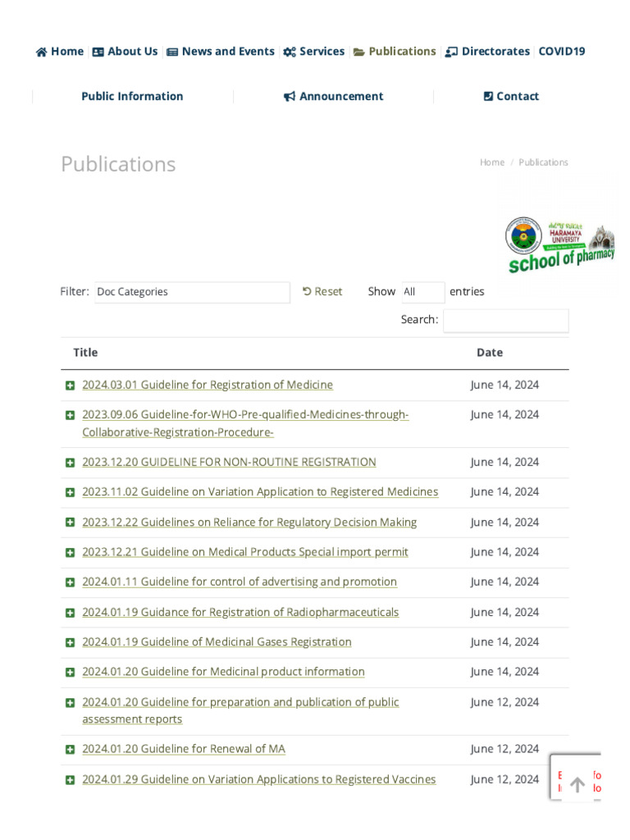The height and width of the screenshot is (840, 630).
Task: Click the Directorates icon in navigation
Action: [451, 52]
